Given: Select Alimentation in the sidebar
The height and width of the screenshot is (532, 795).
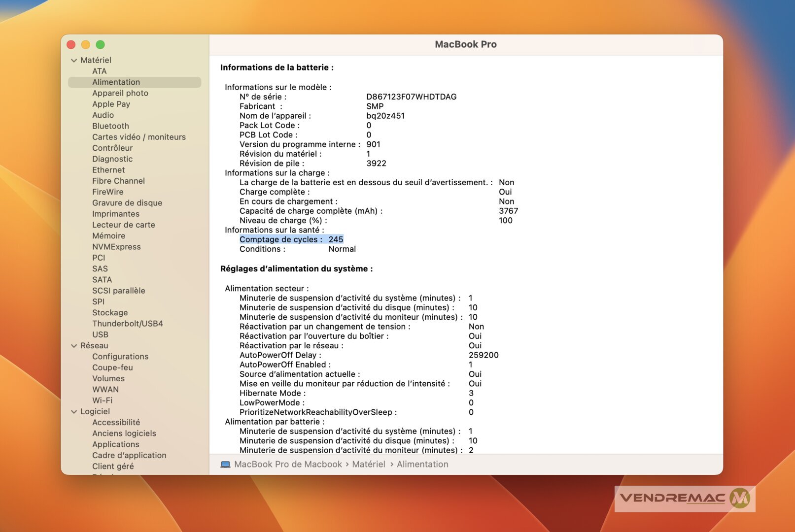Looking at the screenshot, I should (x=116, y=82).
